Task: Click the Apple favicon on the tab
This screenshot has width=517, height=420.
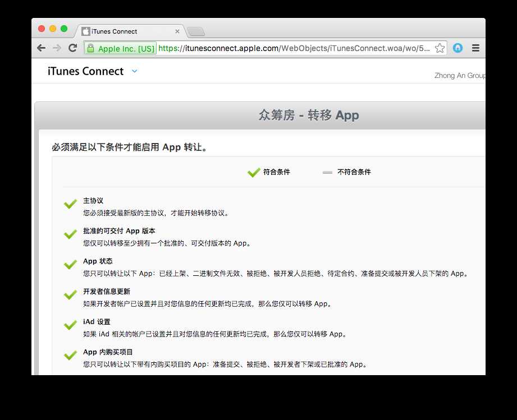Action: [x=86, y=31]
